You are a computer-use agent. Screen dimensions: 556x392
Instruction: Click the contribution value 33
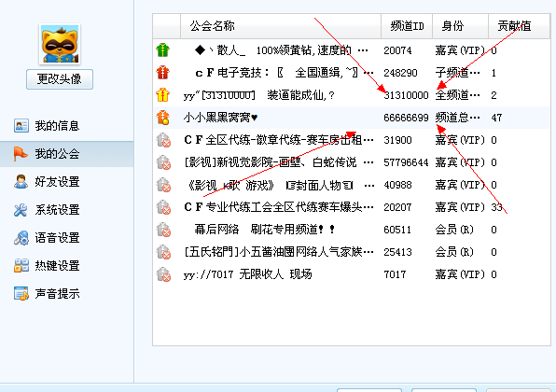497,207
